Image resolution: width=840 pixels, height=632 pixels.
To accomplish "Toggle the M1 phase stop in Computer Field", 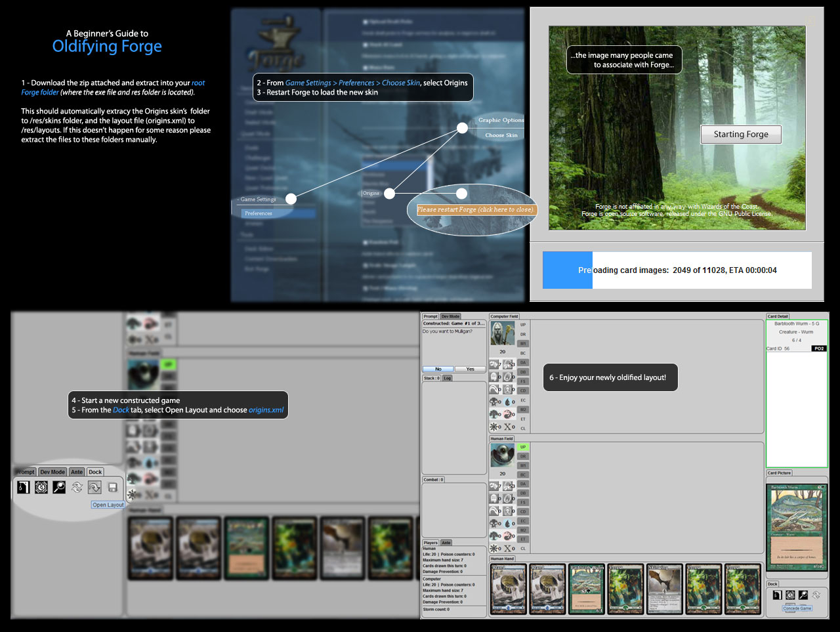I will point(523,343).
